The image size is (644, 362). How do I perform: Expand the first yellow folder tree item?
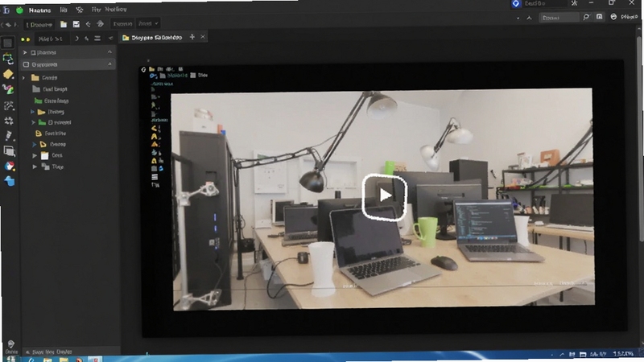click(23, 77)
